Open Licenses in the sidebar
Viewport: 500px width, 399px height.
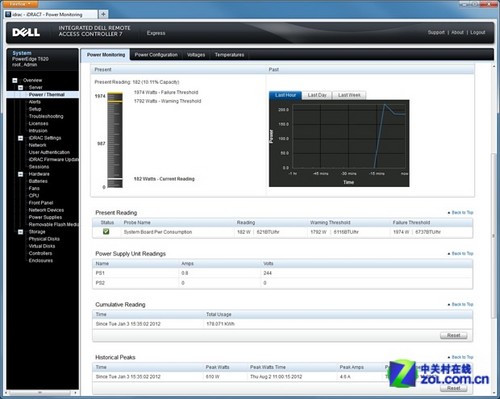pos(38,124)
